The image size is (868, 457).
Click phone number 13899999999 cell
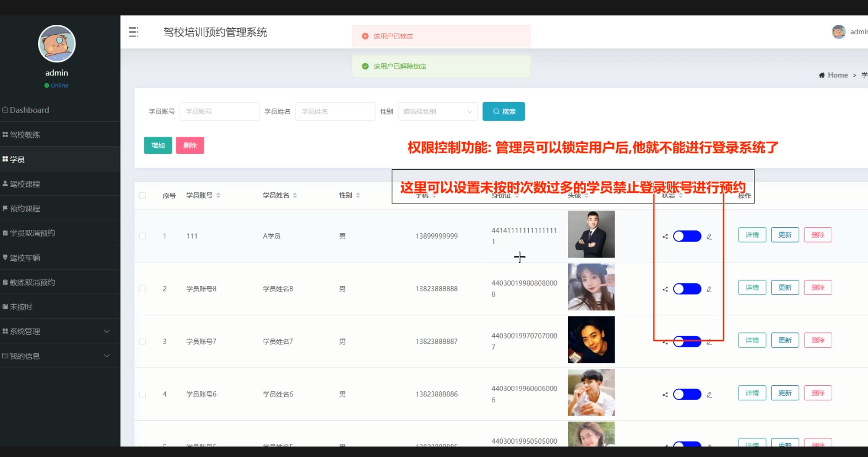436,236
